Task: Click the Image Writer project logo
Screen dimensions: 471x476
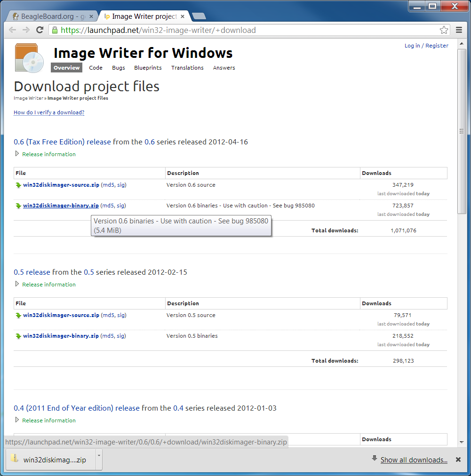Action: point(29,58)
